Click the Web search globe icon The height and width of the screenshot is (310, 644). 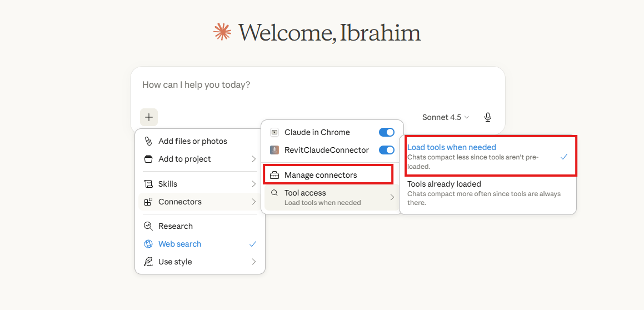(148, 244)
